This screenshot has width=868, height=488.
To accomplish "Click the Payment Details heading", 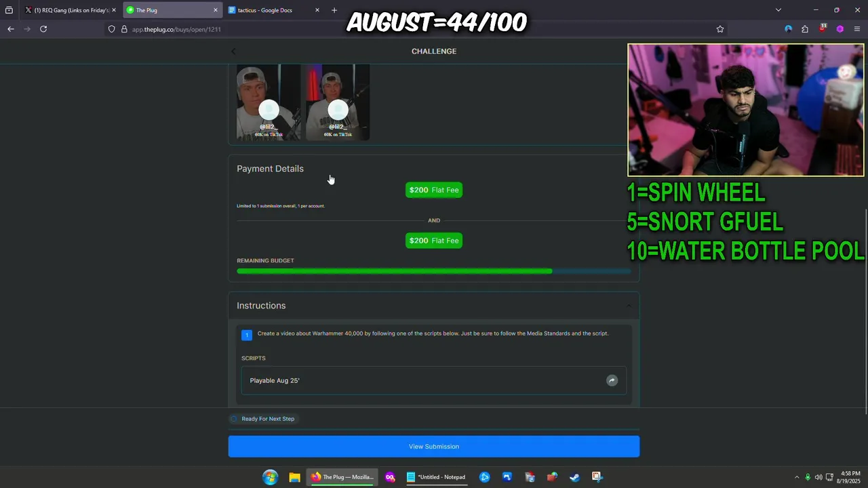I will pyautogui.click(x=270, y=169).
